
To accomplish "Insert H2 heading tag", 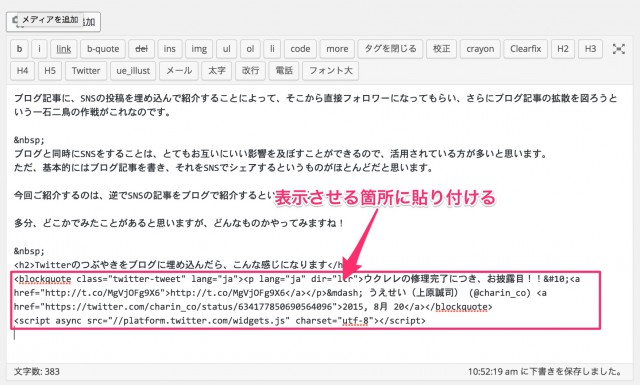I will click(x=562, y=49).
